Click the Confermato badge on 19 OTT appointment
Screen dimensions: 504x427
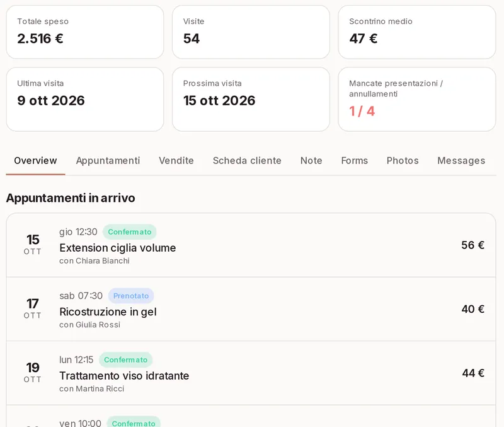coord(125,360)
